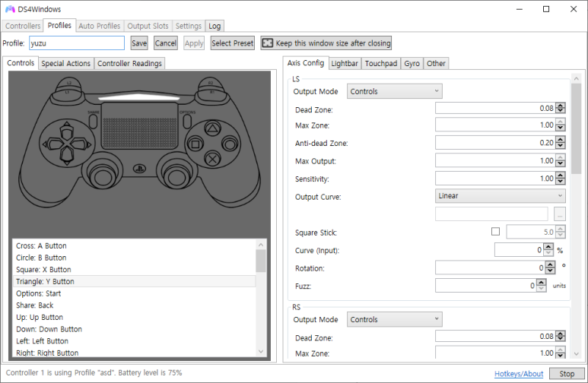
Task: Click the DS4Windows app icon in title bar
Action: 10,9
